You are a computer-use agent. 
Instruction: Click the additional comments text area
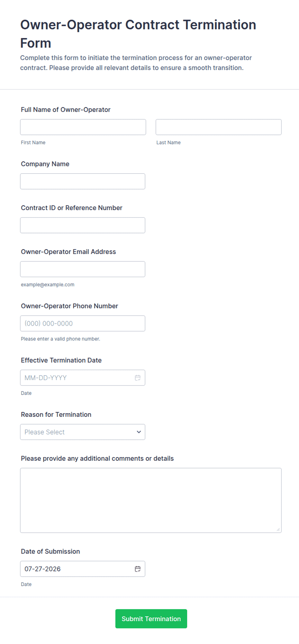(151, 500)
